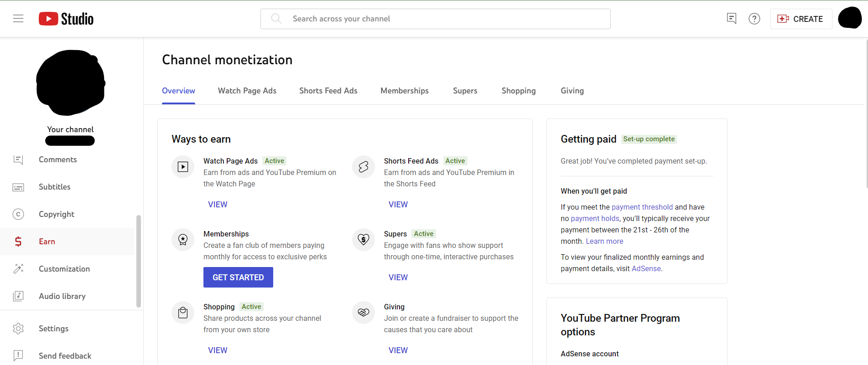Select the Giving tab

click(x=572, y=91)
